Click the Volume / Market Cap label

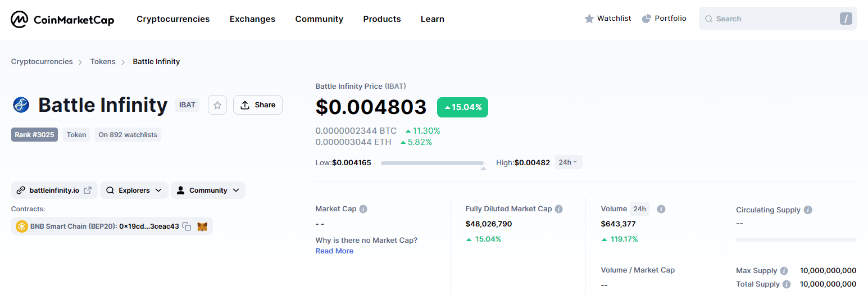tap(638, 270)
